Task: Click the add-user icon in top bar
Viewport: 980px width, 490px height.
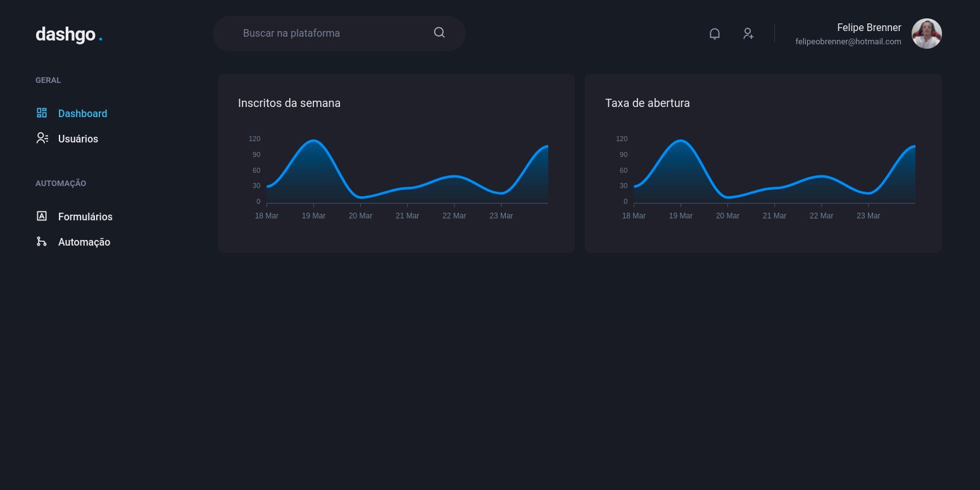Action: [748, 34]
